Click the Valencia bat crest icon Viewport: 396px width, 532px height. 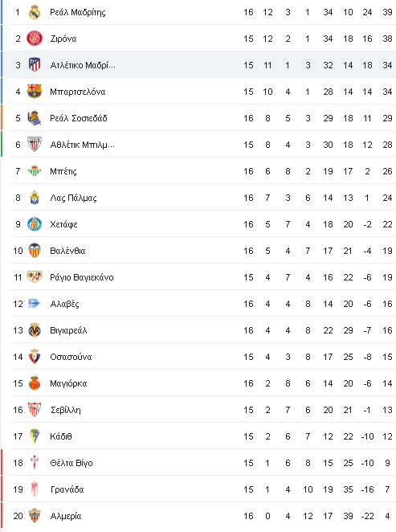click(35, 251)
